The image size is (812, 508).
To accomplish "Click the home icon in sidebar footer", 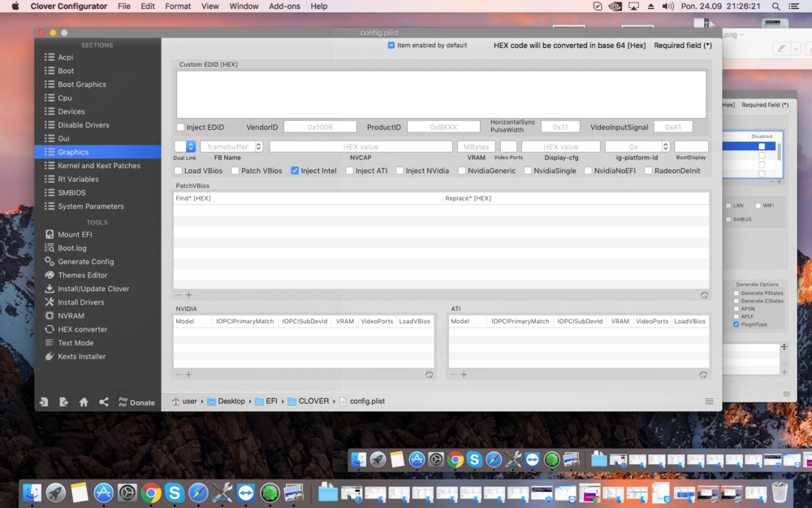I will coord(84,402).
